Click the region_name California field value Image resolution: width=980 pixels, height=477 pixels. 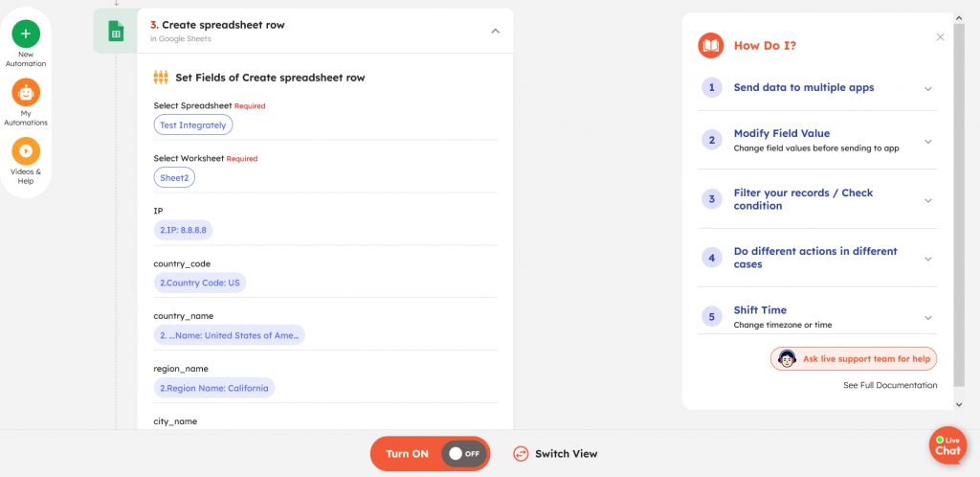[x=214, y=388]
